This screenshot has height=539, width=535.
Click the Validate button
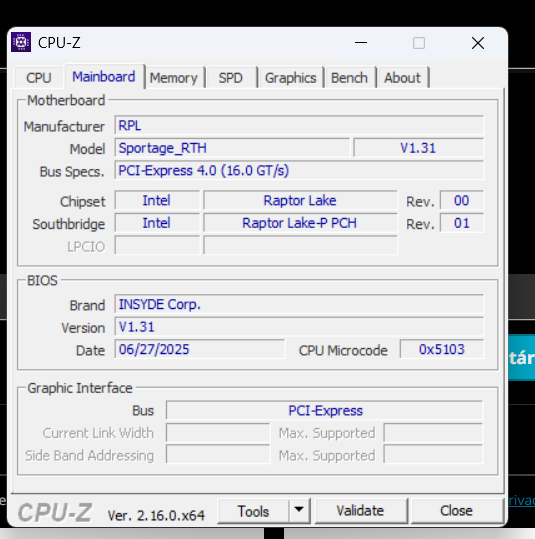[x=360, y=511]
